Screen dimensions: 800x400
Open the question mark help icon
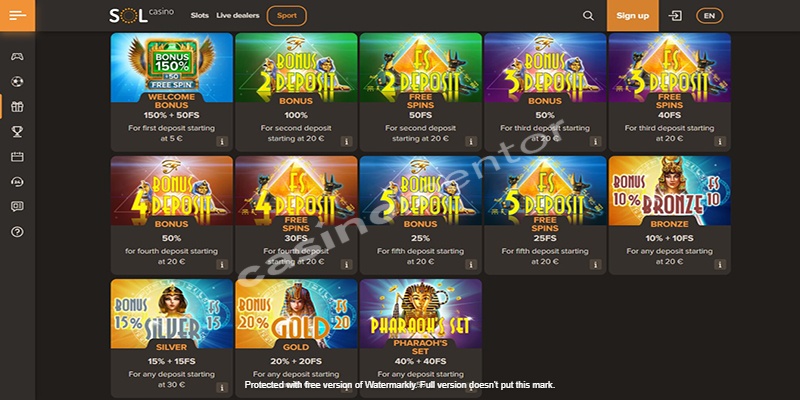(x=17, y=232)
